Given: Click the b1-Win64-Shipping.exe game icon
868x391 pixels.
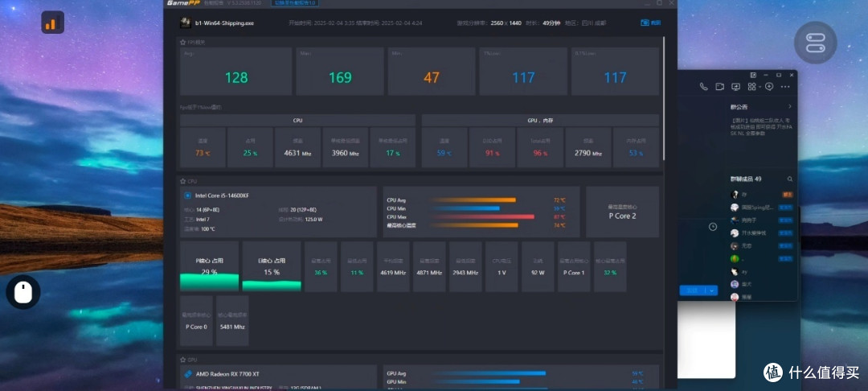Looking at the screenshot, I should point(186,23).
